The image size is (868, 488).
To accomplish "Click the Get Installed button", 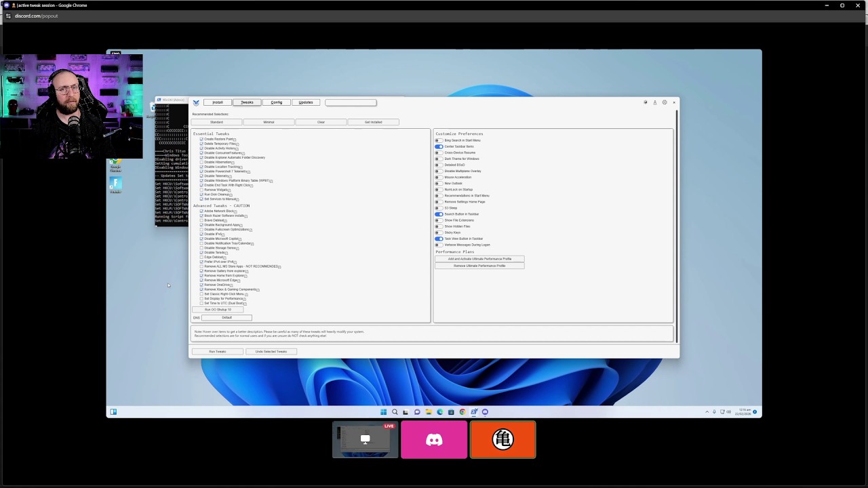I will click(x=373, y=122).
